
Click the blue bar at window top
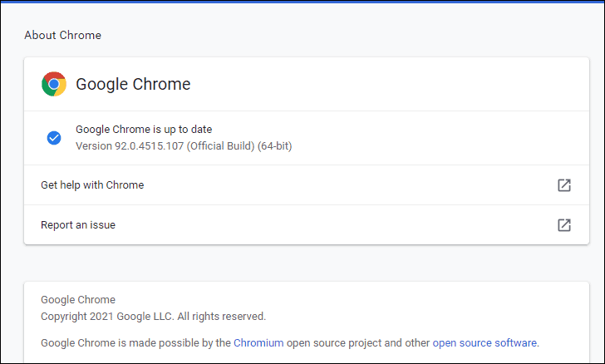[302, 2]
